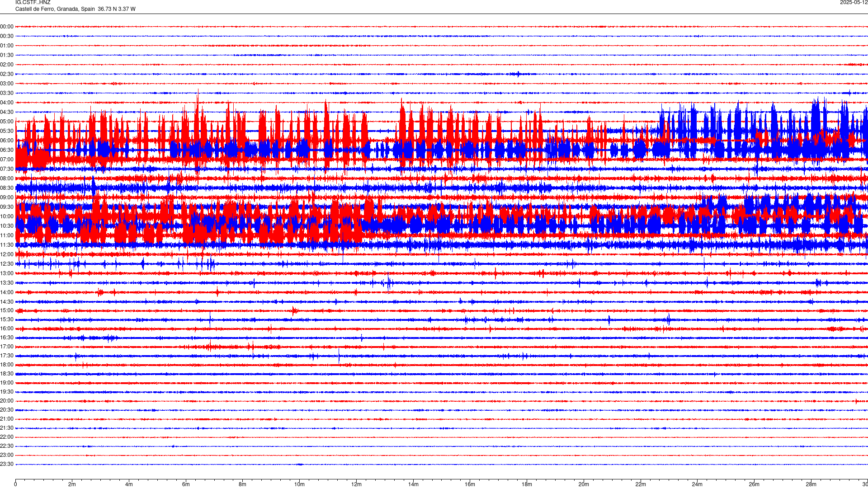Select the 04:00 time row label
The height and width of the screenshot is (488, 868).
click(7, 103)
